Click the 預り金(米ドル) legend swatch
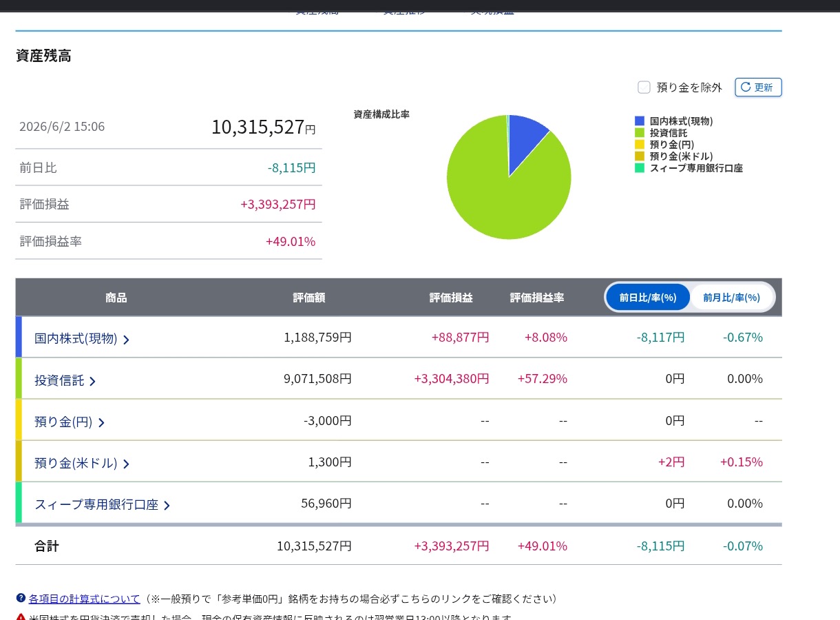This screenshot has width=840, height=620. click(640, 156)
